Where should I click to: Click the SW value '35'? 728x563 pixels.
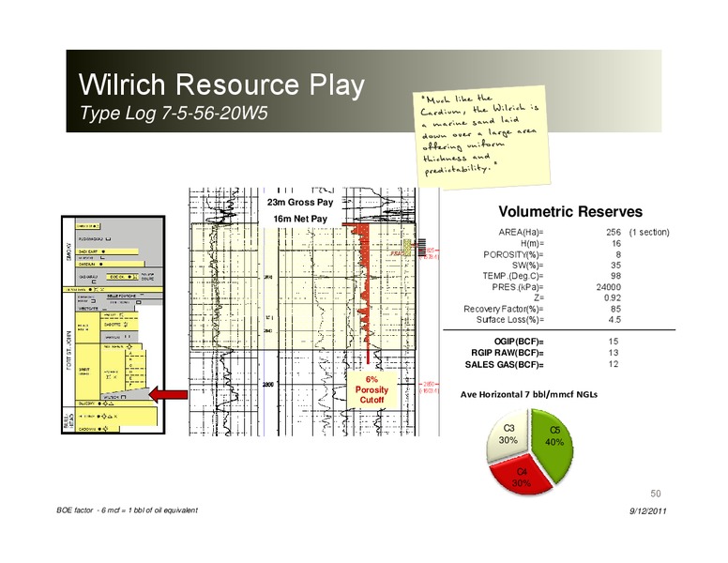[615, 266]
